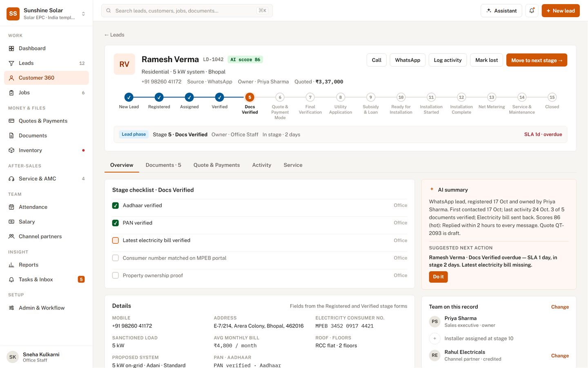Click the Leads funnel icon
The height and width of the screenshot is (368, 588).
(11, 63)
